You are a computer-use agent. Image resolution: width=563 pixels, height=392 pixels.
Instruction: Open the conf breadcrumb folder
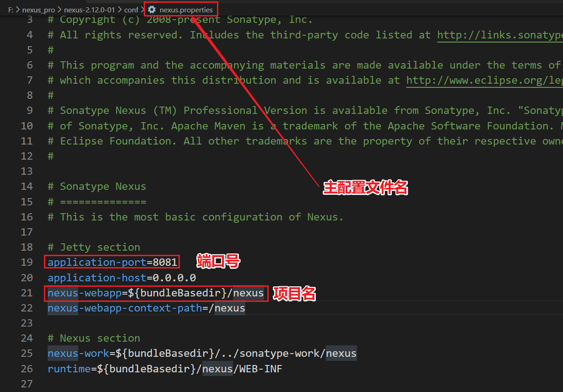point(131,10)
